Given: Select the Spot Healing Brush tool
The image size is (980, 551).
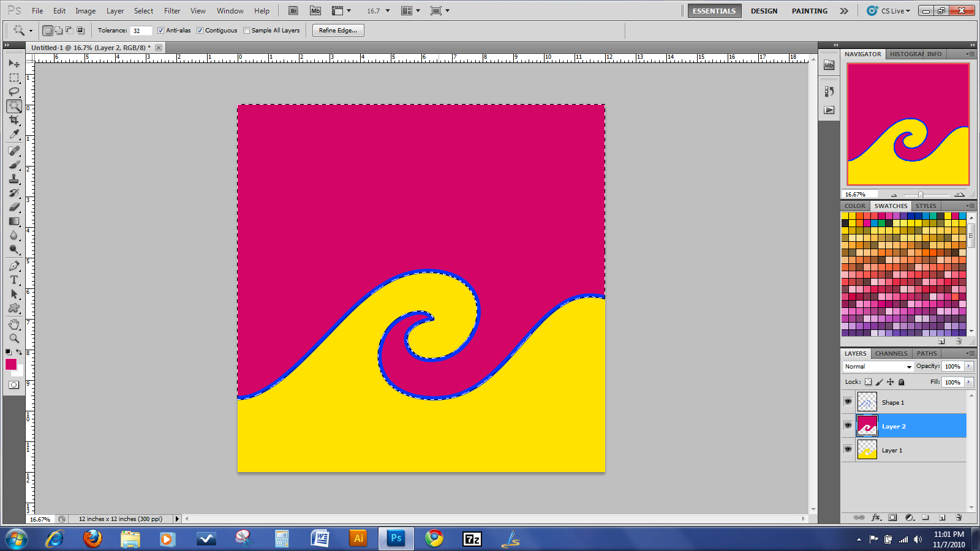Looking at the screenshot, I should coord(14,151).
